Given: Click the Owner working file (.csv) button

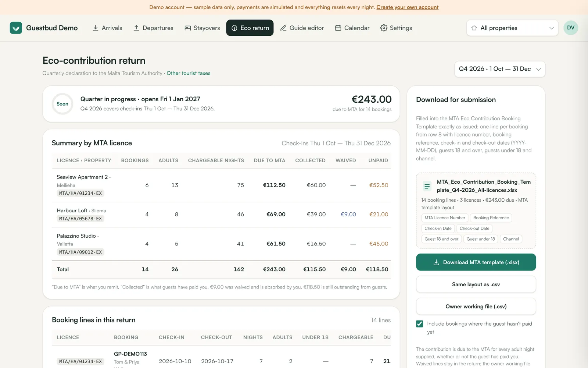Looking at the screenshot, I should pos(476,307).
